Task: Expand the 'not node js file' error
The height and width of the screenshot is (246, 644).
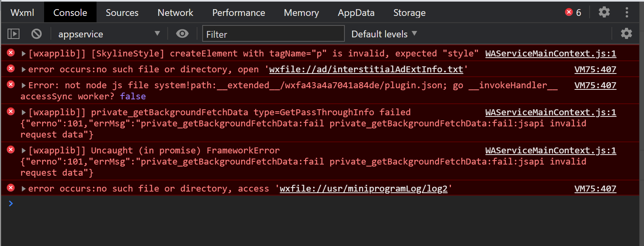Action: 24,85
